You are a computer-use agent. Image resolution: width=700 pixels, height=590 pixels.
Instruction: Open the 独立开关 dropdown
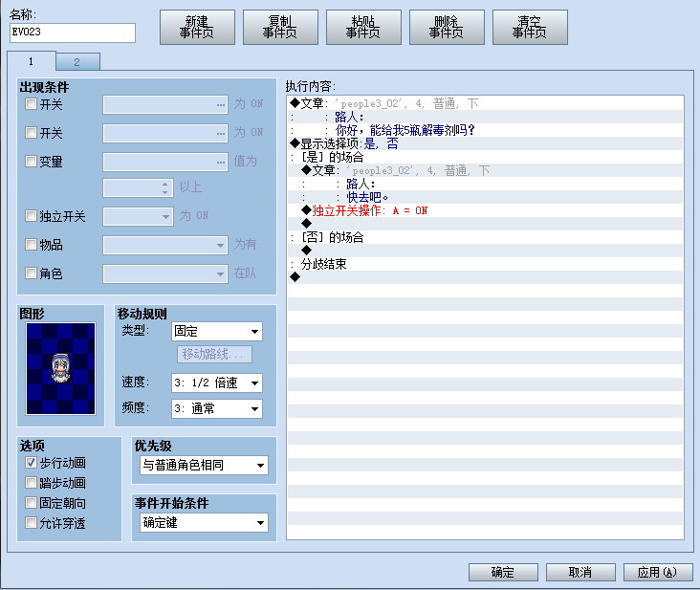(x=138, y=216)
